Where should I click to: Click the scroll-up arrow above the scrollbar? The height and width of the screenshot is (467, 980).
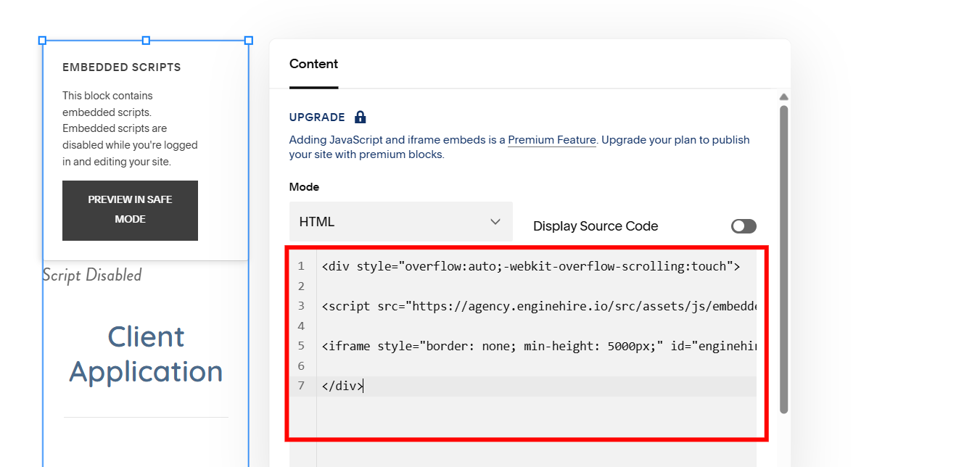[783, 97]
